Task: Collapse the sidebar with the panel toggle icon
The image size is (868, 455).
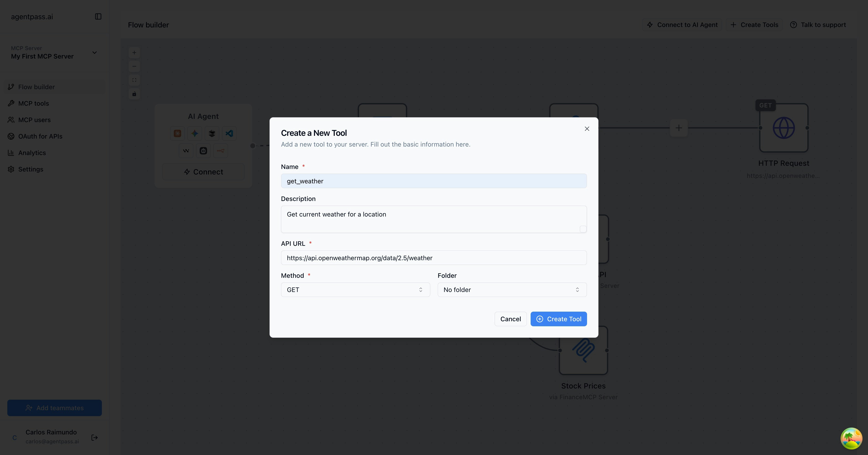Action: pos(98,16)
